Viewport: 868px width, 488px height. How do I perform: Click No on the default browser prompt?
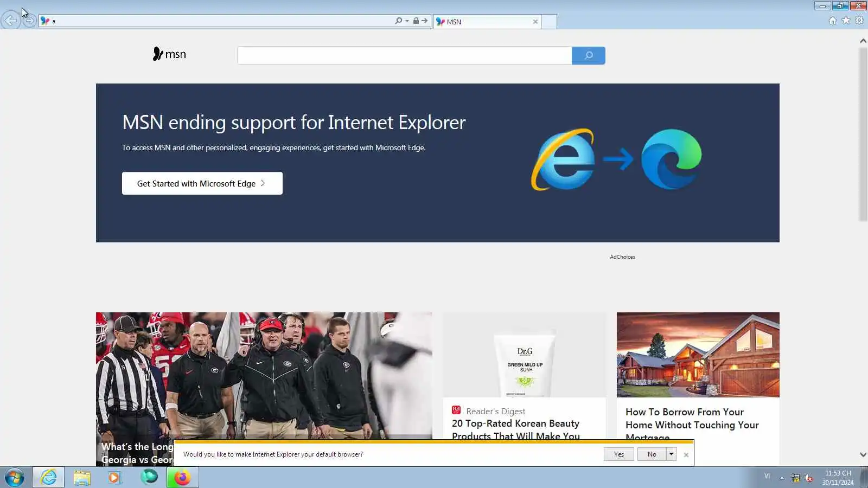pos(652,454)
